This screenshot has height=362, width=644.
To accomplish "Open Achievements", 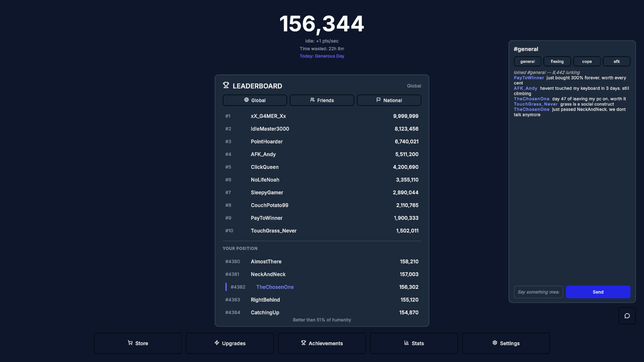I will pyautogui.click(x=322, y=343).
